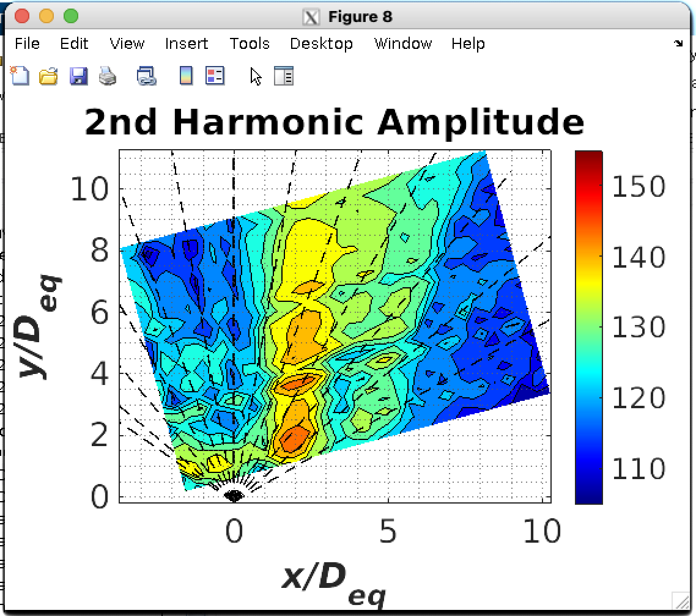Click the Insert Colorbar icon
This screenshot has height=616, width=696.
[186, 76]
